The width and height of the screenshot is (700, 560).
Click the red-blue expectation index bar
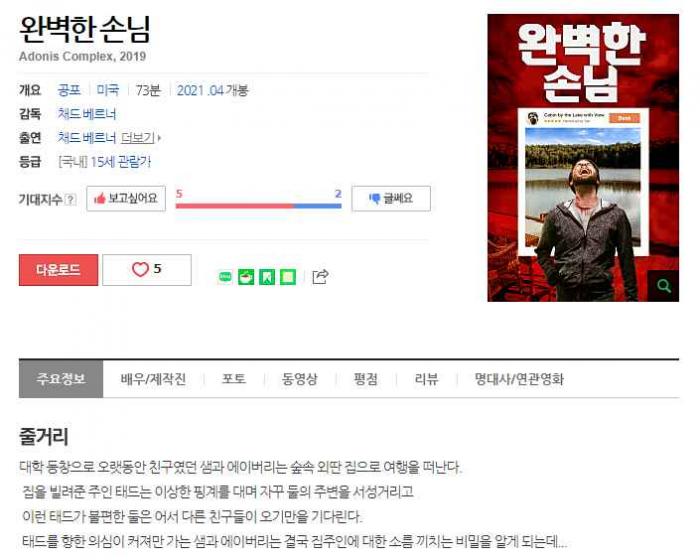click(x=258, y=206)
